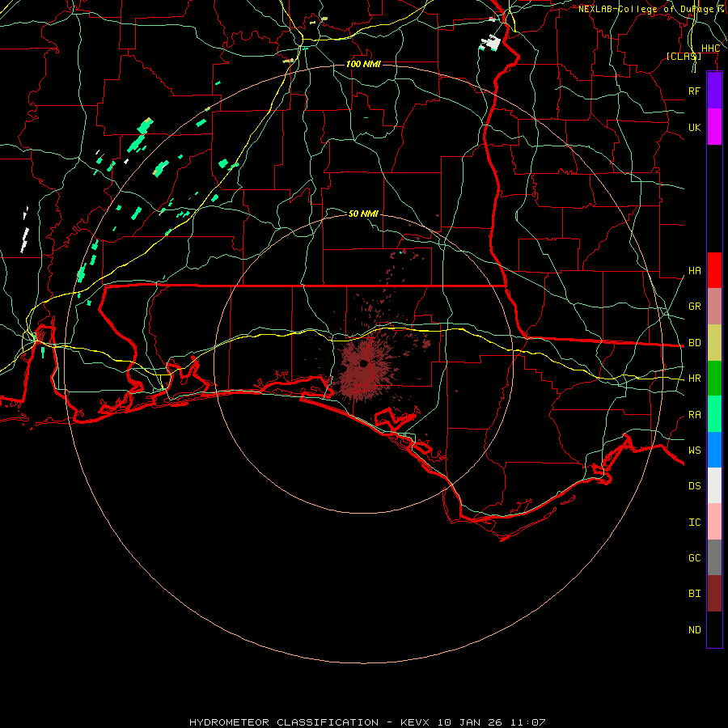
Task: Click the red HA legend swatch
Action: 714,270
